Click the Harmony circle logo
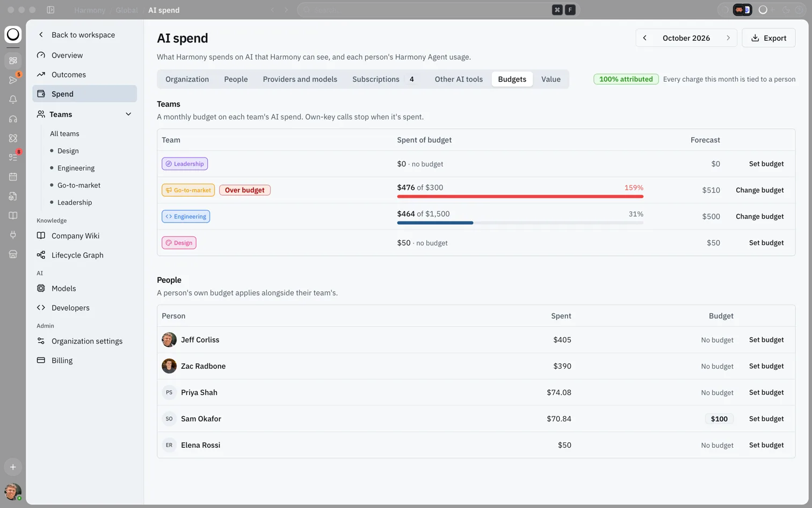812x508 pixels. pos(13,34)
